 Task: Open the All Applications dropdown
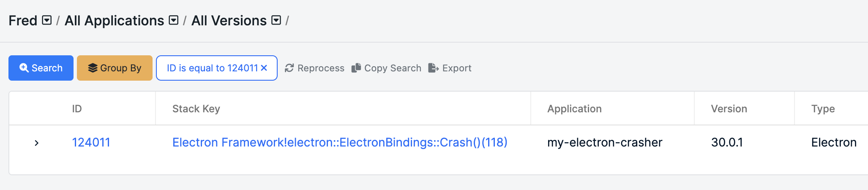coord(174,20)
